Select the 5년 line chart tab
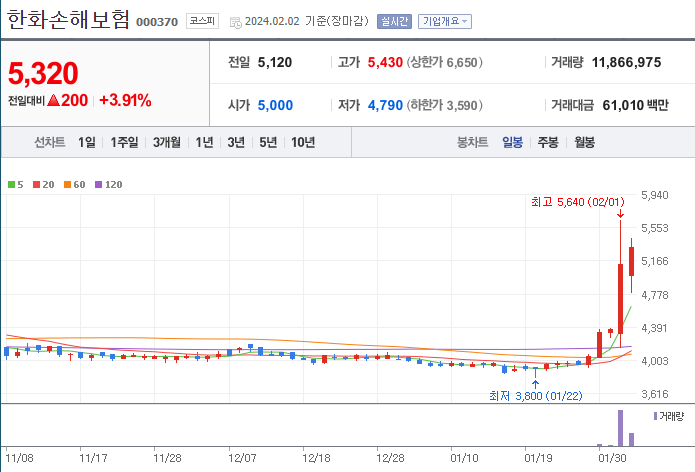The height and width of the screenshot is (472, 695). click(x=268, y=142)
